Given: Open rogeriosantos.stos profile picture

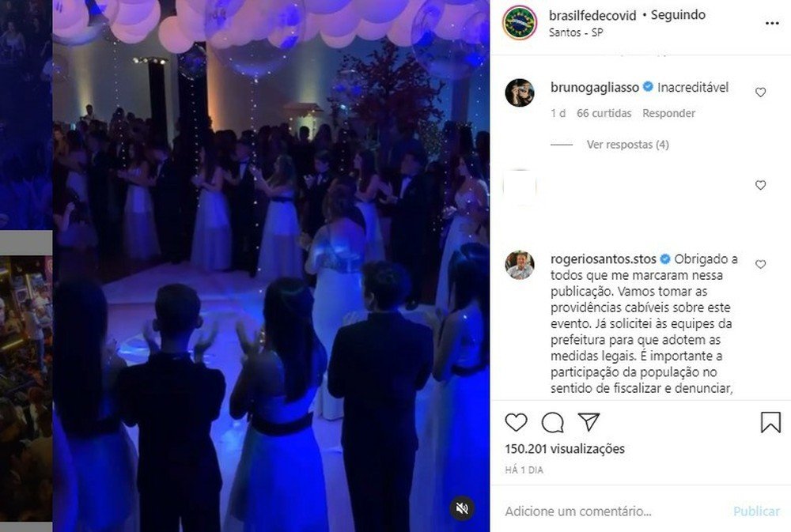Looking at the screenshot, I should 520,265.
